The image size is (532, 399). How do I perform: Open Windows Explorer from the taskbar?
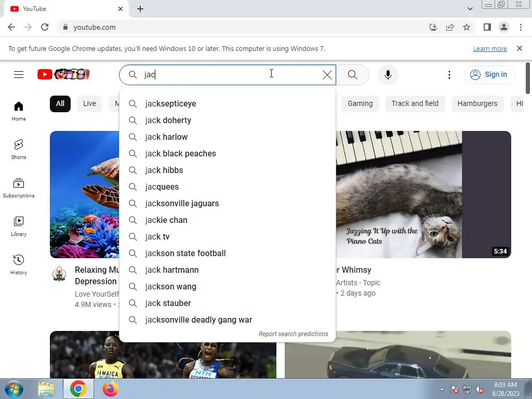[x=46, y=389]
